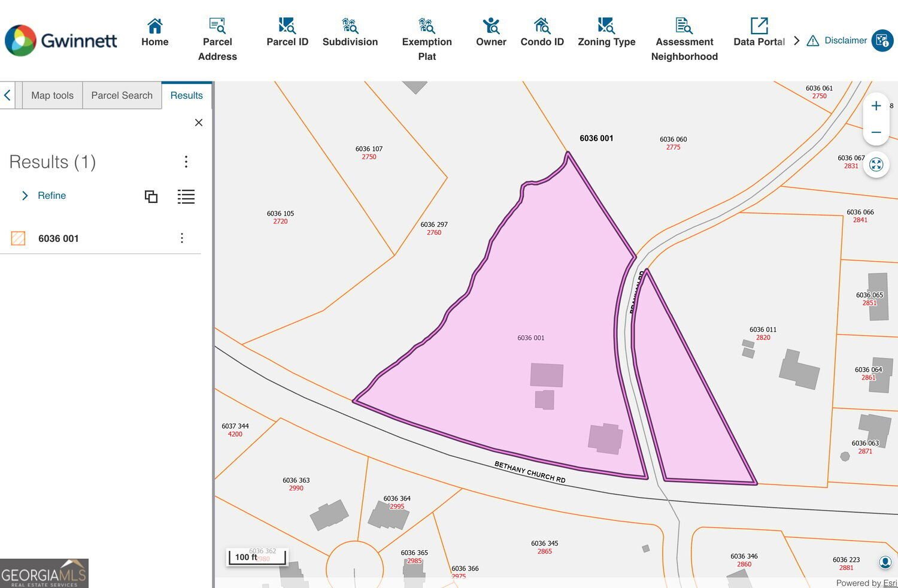Click the full map extent icon
The image size is (898, 588).
[x=876, y=165]
